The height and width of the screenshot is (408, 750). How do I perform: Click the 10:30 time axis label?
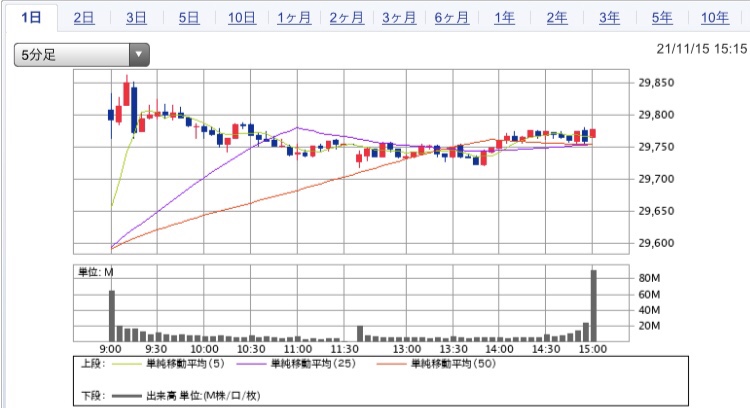[251, 349]
